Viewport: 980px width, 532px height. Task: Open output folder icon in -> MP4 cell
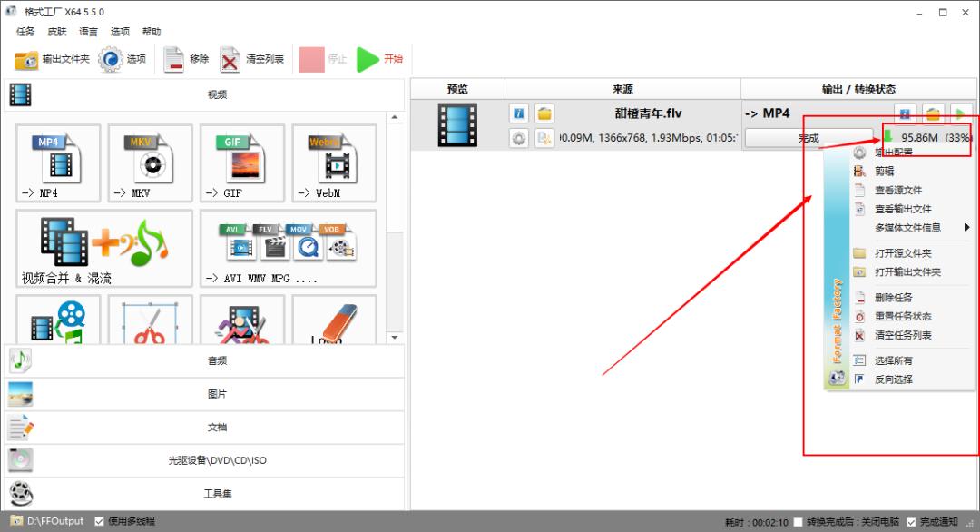coord(933,113)
